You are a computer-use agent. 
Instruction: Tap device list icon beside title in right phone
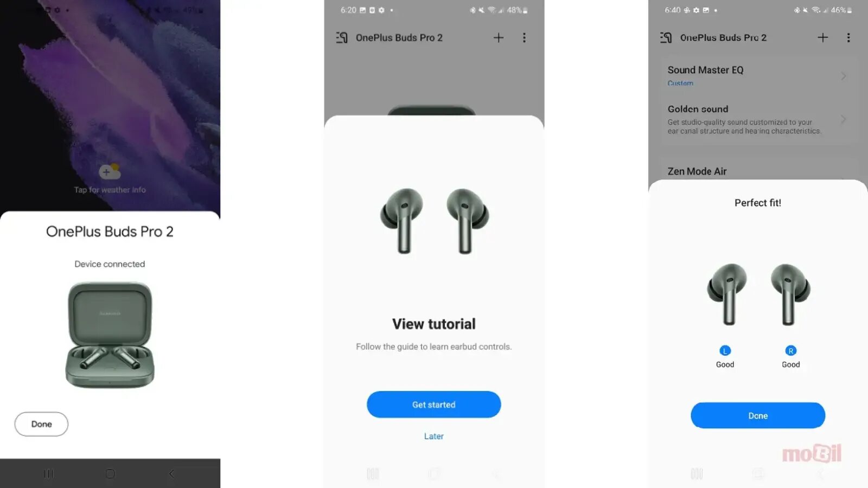coord(666,37)
